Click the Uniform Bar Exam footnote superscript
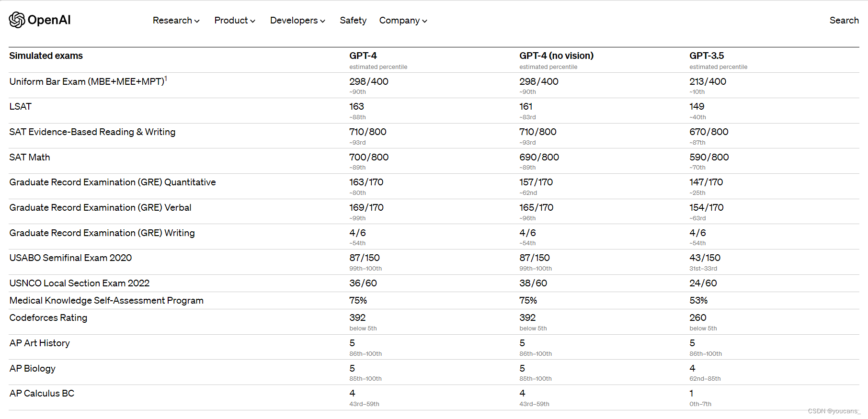The image size is (868, 419). pyautogui.click(x=166, y=78)
